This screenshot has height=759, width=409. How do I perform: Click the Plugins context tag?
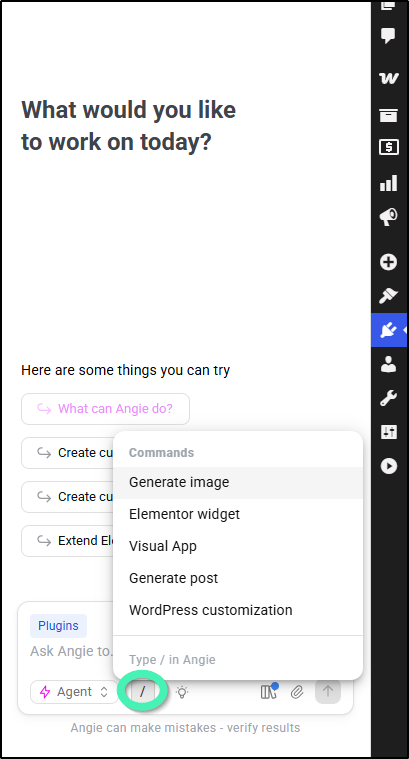click(59, 626)
